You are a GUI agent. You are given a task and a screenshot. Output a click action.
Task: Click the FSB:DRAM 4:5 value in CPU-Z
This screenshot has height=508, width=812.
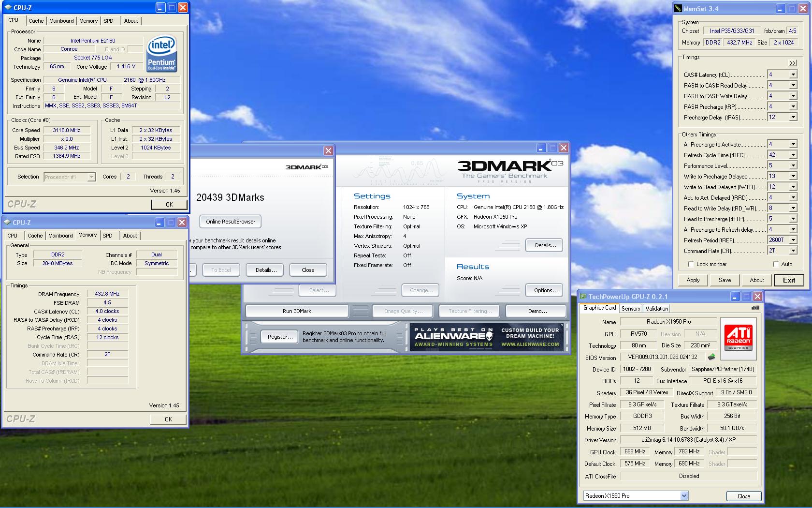[x=107, y=302]
